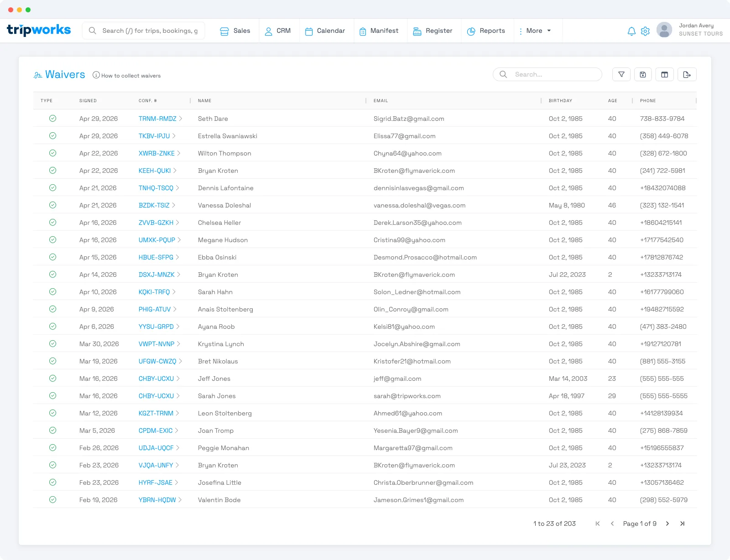
Task: Open confirmation UMXK-PQUP
Action: pos(157,240)
